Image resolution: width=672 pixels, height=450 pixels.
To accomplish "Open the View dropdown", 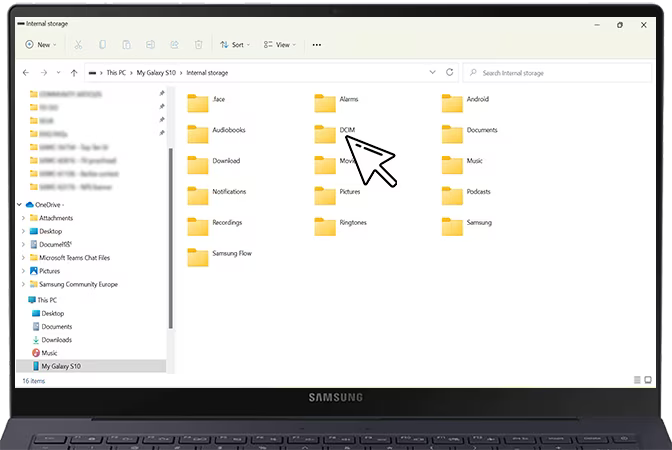I will 279,45.
